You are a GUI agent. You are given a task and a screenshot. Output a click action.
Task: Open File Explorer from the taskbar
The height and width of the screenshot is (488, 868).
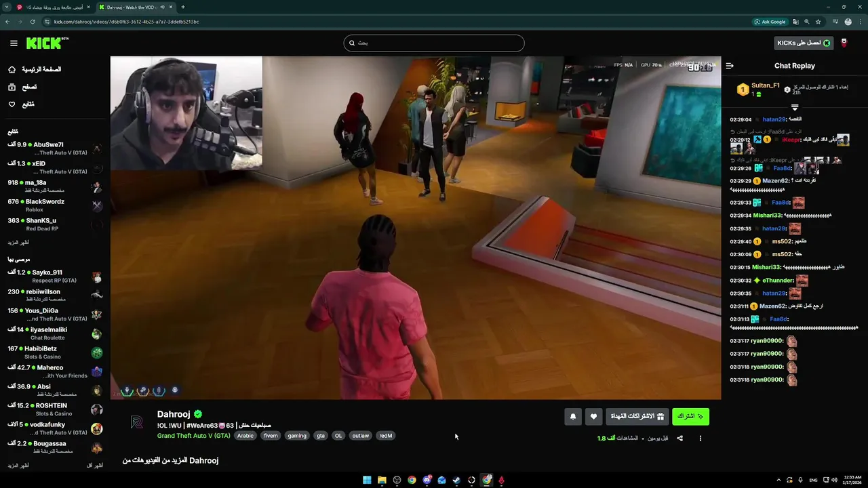click(382, 480)
